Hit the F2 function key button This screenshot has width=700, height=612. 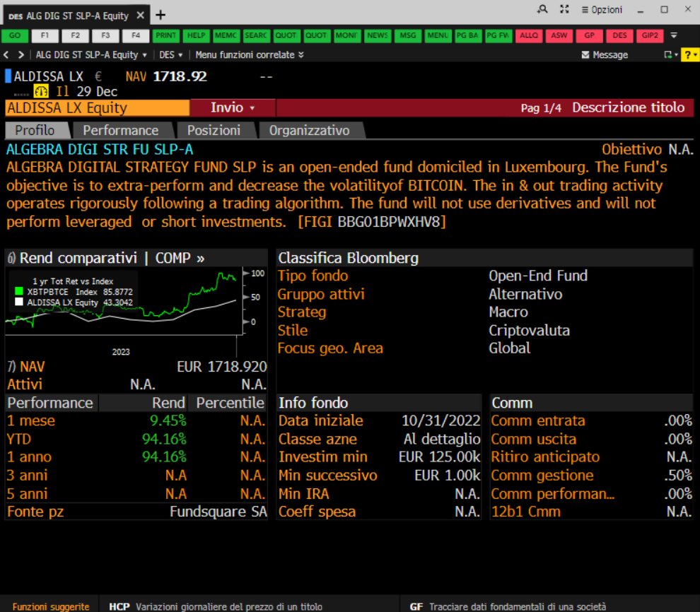75,35
